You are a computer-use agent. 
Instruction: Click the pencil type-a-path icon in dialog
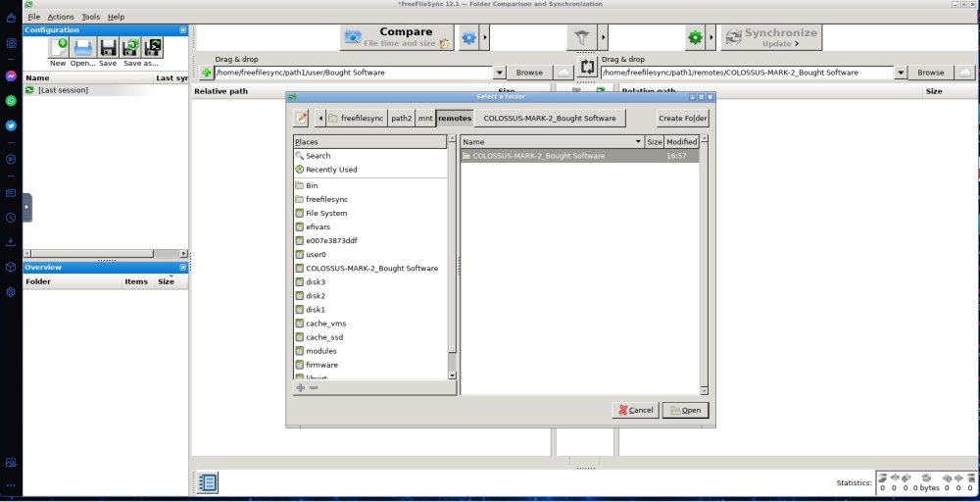point(301,119)
